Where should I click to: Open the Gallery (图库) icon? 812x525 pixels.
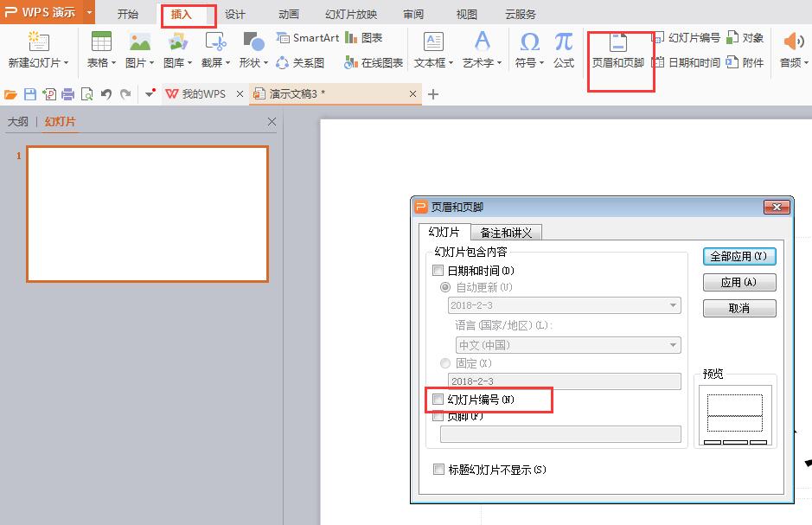coord(177,42)
